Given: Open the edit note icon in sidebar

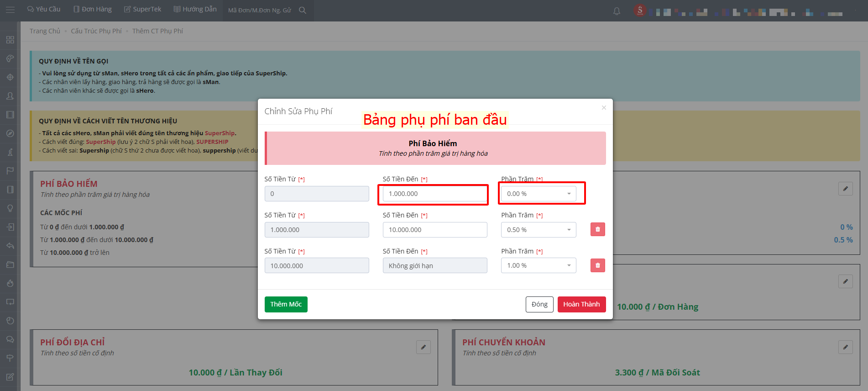Looking at the screenshot, I should [10, 377].
